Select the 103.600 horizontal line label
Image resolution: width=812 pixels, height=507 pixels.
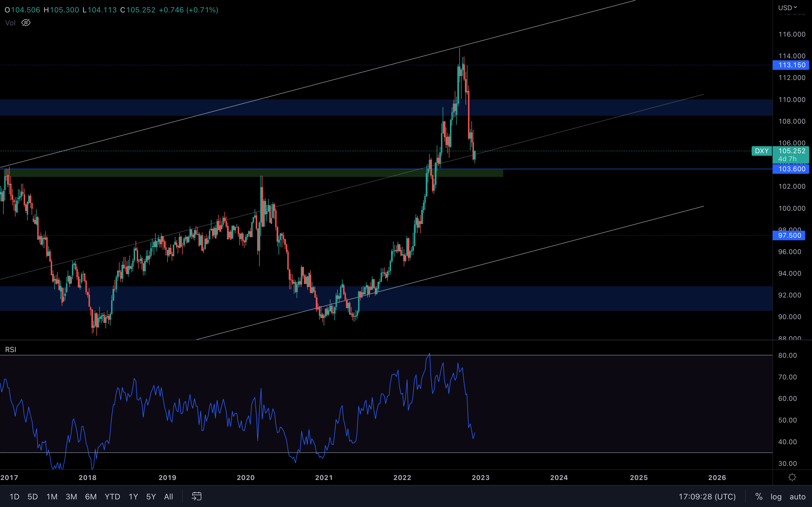click(x=791, y=169)
